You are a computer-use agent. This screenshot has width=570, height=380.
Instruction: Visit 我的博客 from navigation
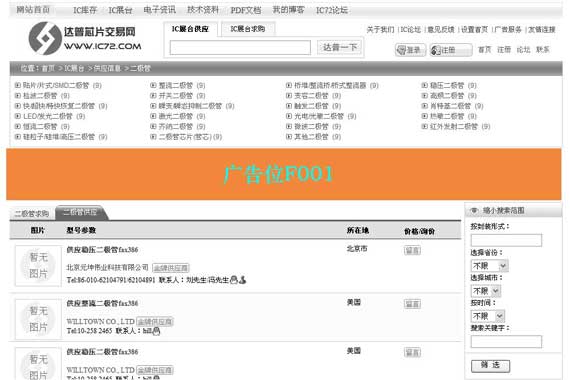click(288, 10)
